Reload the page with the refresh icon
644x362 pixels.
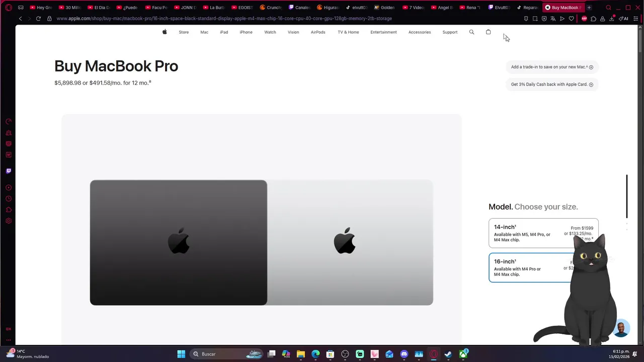tap(38, 19)
